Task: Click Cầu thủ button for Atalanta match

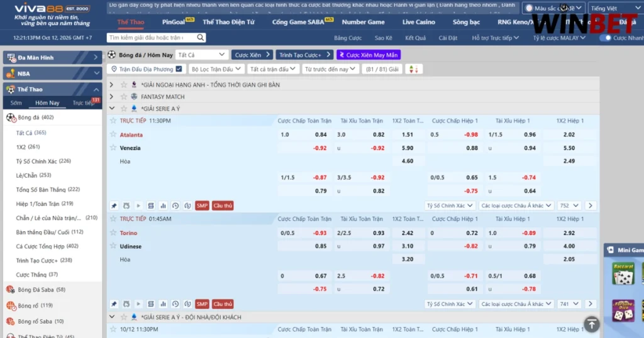Action: coord(223,205)
